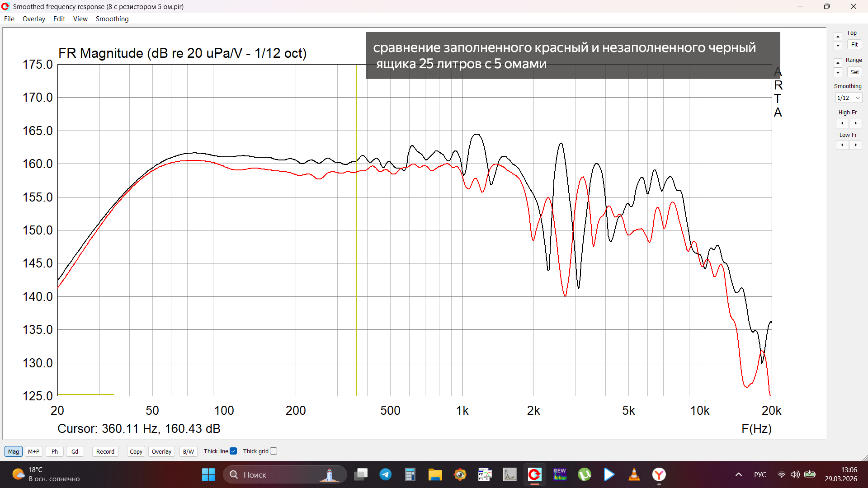The width and height of the screenshot is (868, 488).
Task: Disable the Thick line checkbox
Action: [x=233, y=451]
